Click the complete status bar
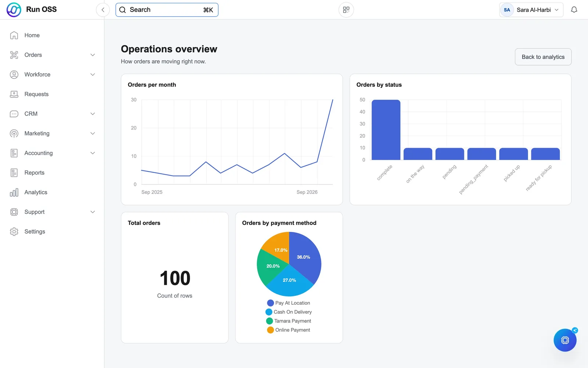Image resolution: width=588 pixels, height=368 pixels. [386, 130]
